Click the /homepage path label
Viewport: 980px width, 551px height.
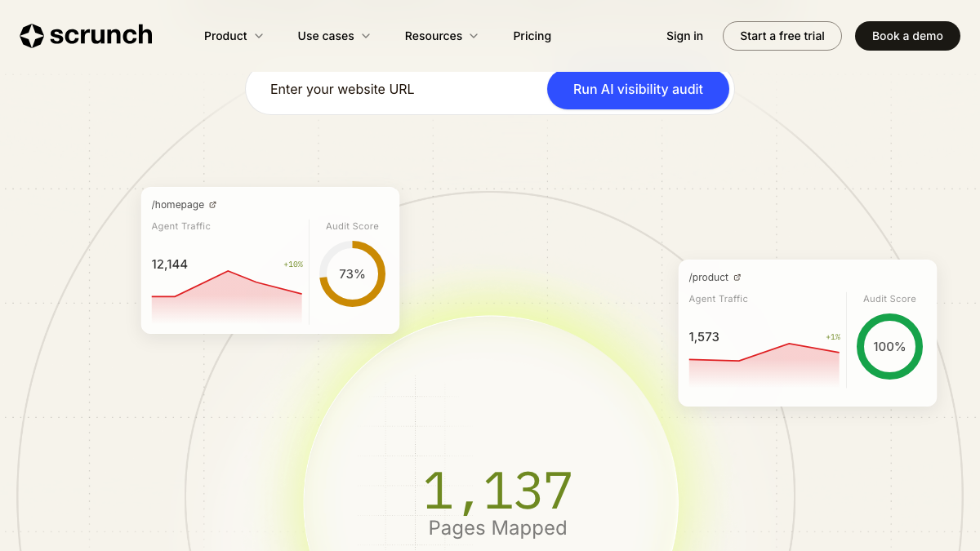pyautogui.click(x=178, y=205)
